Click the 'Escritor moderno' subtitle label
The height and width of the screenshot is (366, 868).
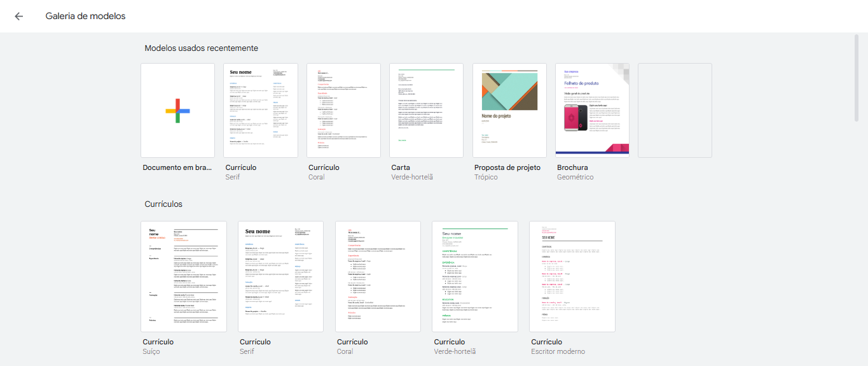click(x=558, y=351)
